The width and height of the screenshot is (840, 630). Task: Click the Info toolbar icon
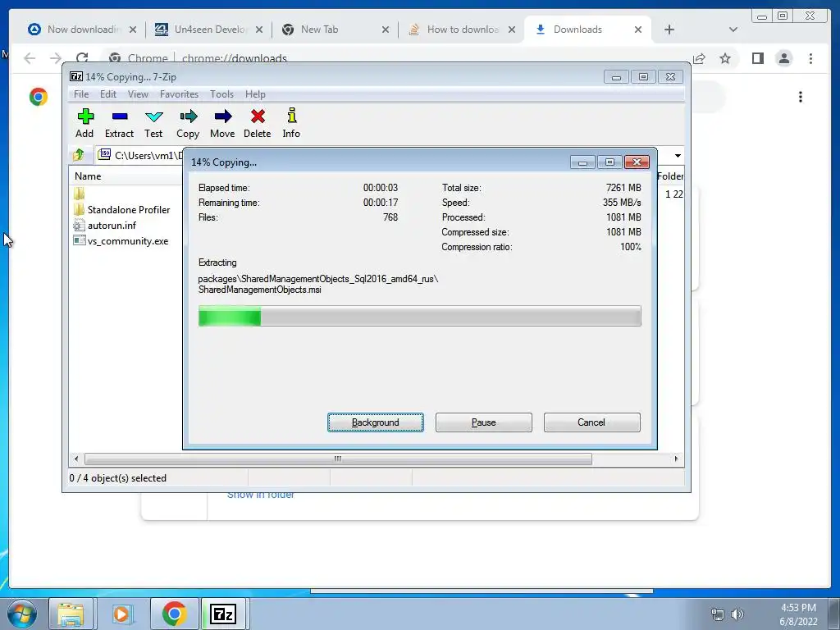tap(291, 123)
